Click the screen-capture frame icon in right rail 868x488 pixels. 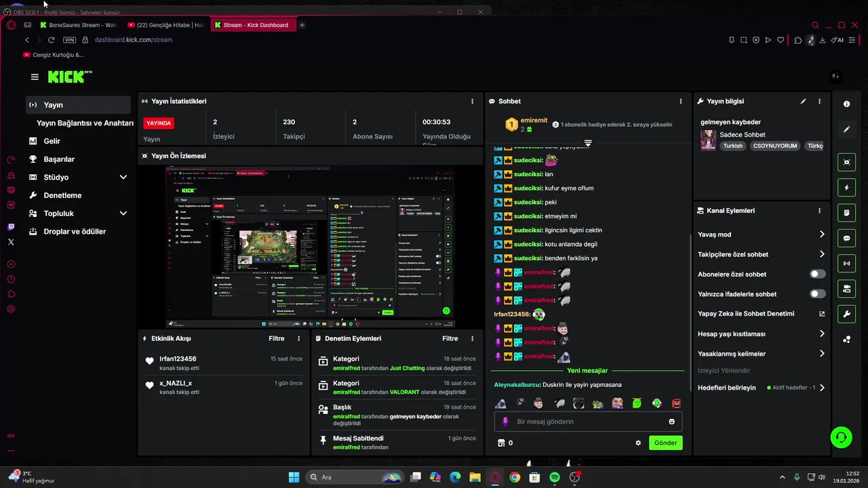tap(846, 162)
